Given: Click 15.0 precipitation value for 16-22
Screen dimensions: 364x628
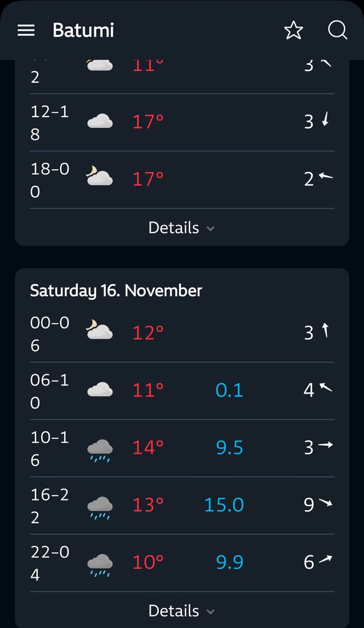Looking at the screenshot, I should 224,505.
